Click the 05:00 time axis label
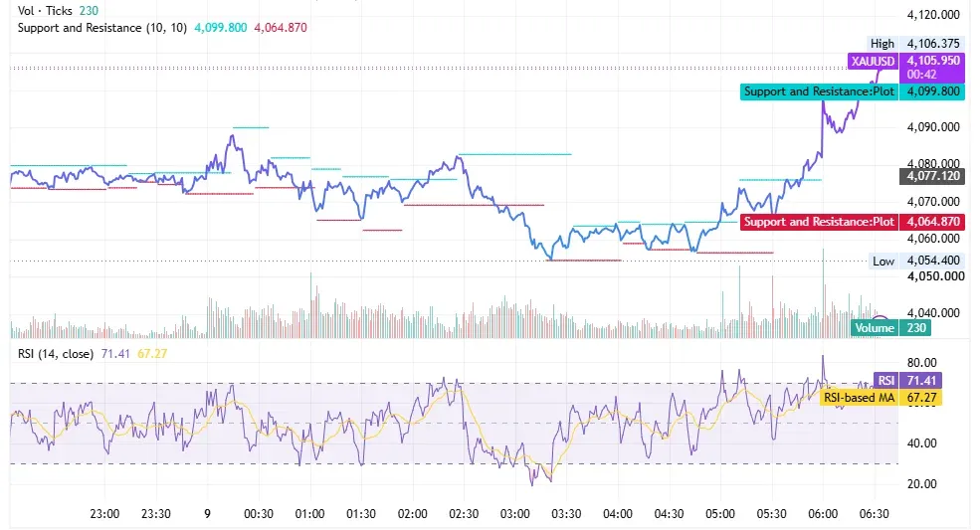This screenshot has width=980, height=530. pos(720,514)
